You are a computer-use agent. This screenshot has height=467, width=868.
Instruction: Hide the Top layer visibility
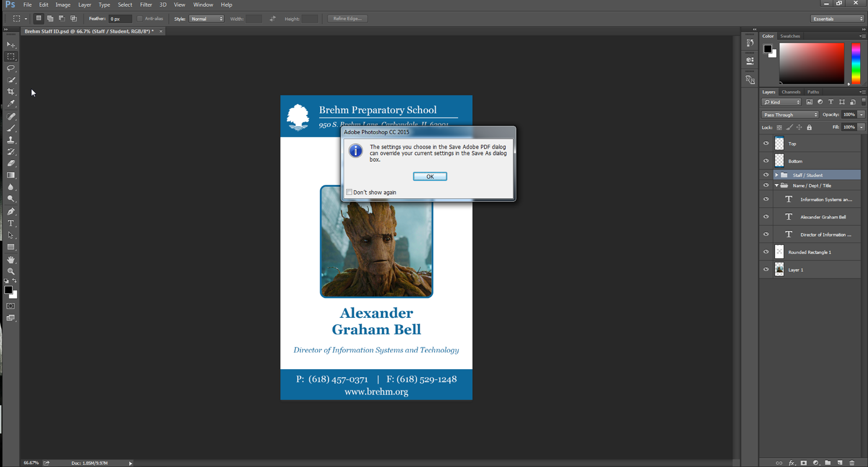pos(766,144)
